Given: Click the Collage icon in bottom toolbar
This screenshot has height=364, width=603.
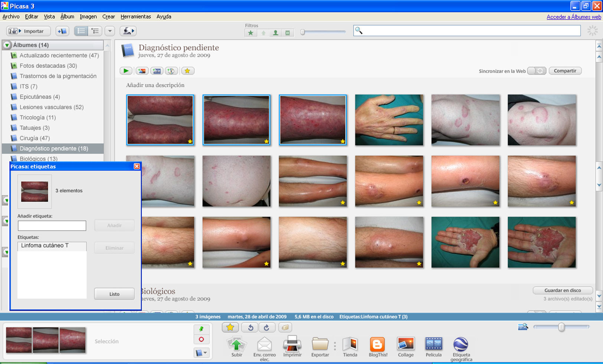Looking at the screenshot, I should point(406,344).
